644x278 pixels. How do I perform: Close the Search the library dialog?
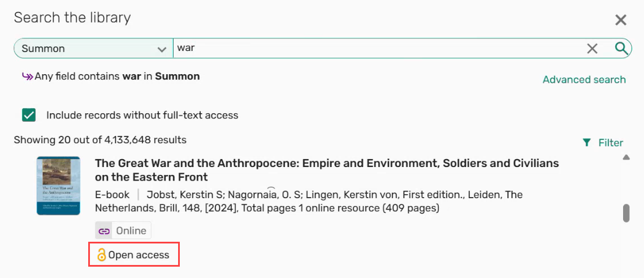point(620,20)
